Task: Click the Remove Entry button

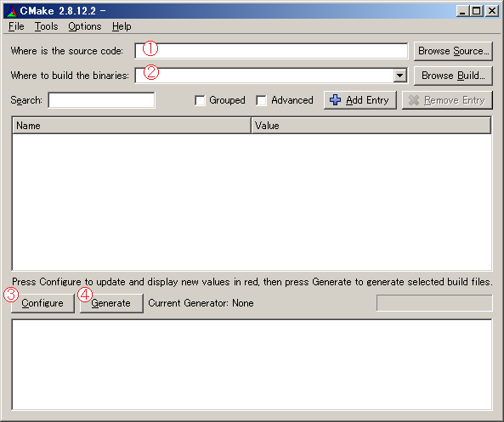Action: pos(447,100)
